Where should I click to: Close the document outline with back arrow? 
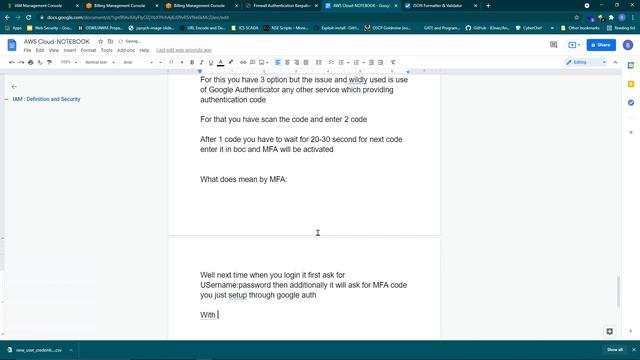[x=14, y=87]
